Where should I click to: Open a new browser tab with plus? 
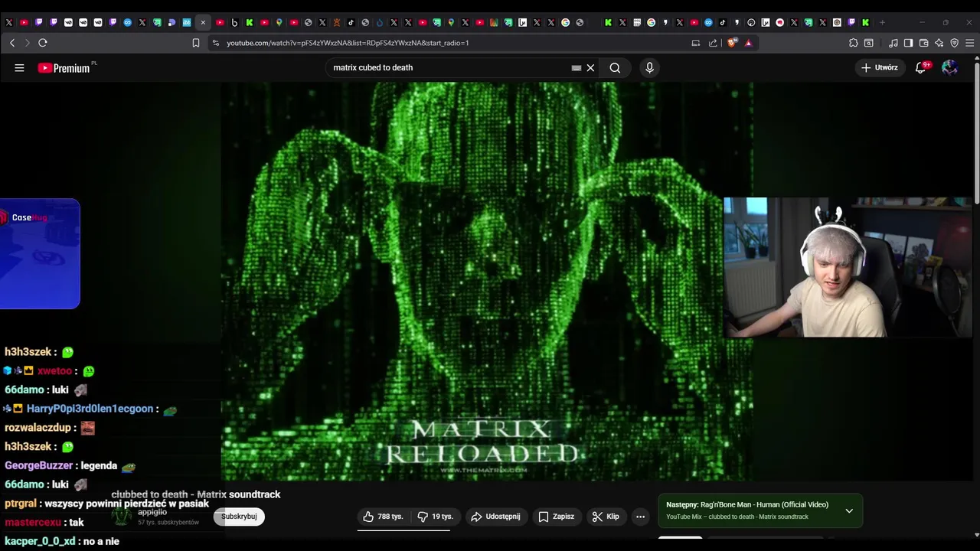point(882,22)
